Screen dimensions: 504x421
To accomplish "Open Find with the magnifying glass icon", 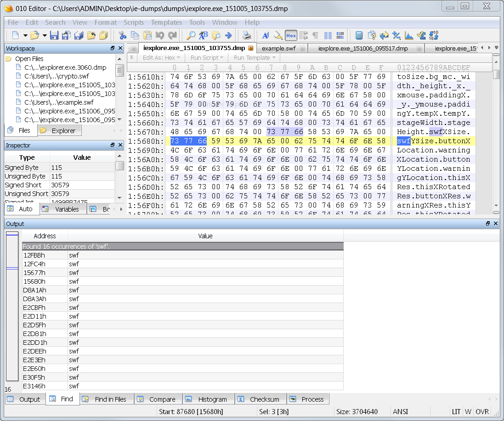I will tap(191, 35).
